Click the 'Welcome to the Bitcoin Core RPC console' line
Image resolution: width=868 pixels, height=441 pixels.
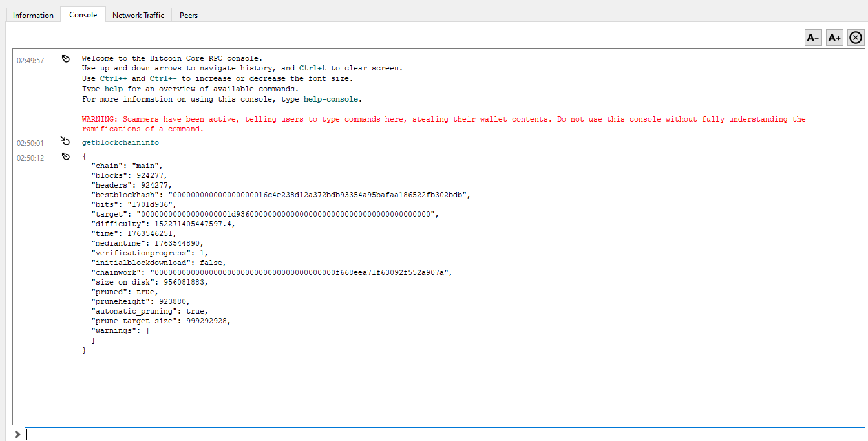pyautogui.click(x=173, y=58)
